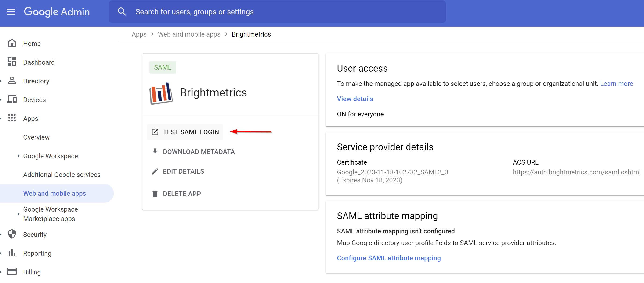Click the ON for everyone status
Viewport: 644px width, 283px height.
[360, 114]
